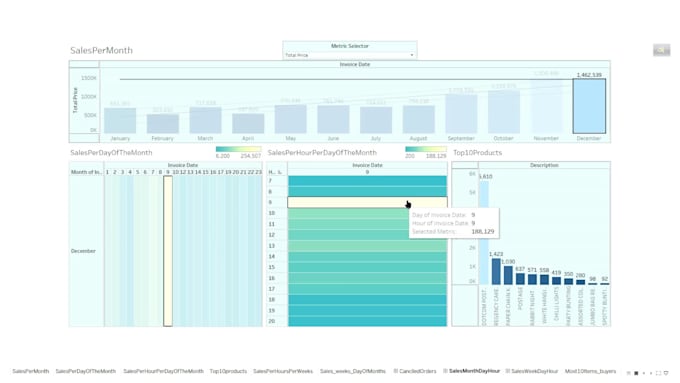Image resolution: width=680 pixels, height=383 pixels.
Task: Open the SalesPerHoursPerWeeks sheet tab
Action: click(x=283, y=371)
